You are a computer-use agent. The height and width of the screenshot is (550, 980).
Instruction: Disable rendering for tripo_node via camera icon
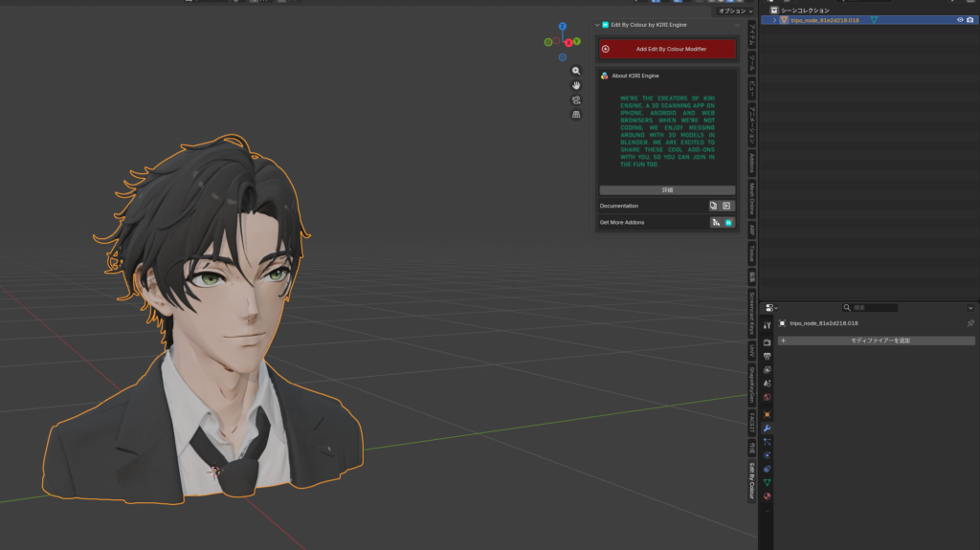[969, 20]
